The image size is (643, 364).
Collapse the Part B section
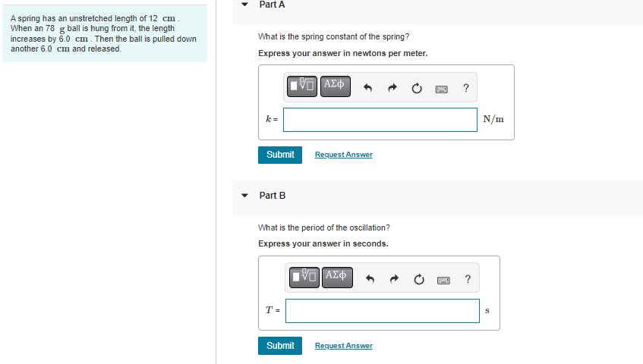pyautogui.click(x=244, y=196)
